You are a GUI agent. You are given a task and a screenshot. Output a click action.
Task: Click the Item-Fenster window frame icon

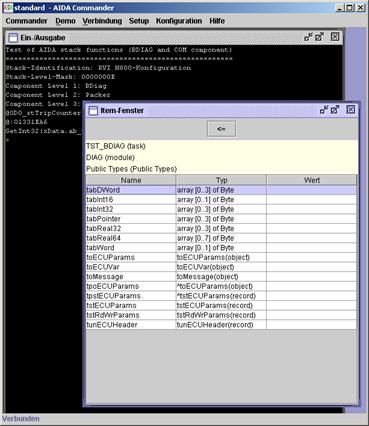[x=93, y=111]
